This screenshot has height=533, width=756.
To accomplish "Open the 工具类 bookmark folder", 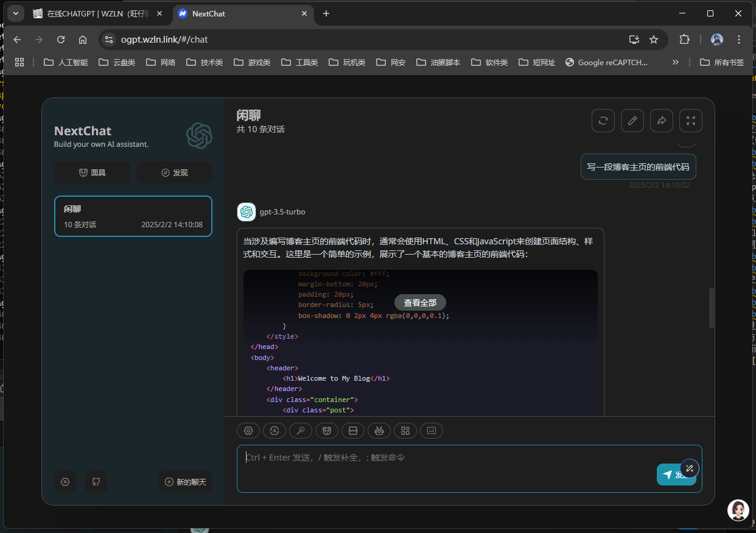I will click(299, 62).
